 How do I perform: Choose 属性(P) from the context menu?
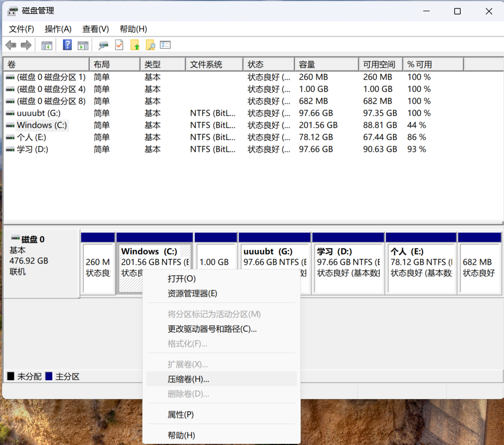click(x=221, y=415)
